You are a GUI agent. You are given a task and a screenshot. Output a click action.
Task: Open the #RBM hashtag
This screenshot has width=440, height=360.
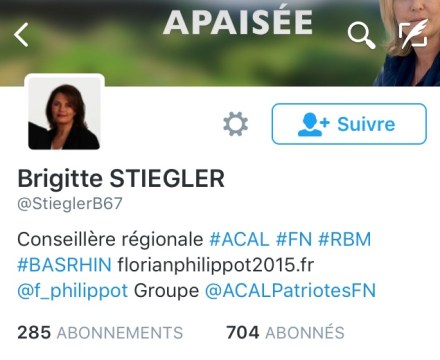point(345,239)
